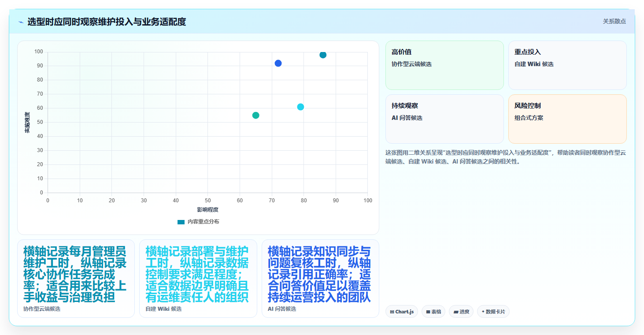The width and height of the screenshot is (644, 335).
Task: Open the 风险控制 quadrant card
Action: click(x=567, y=119)
